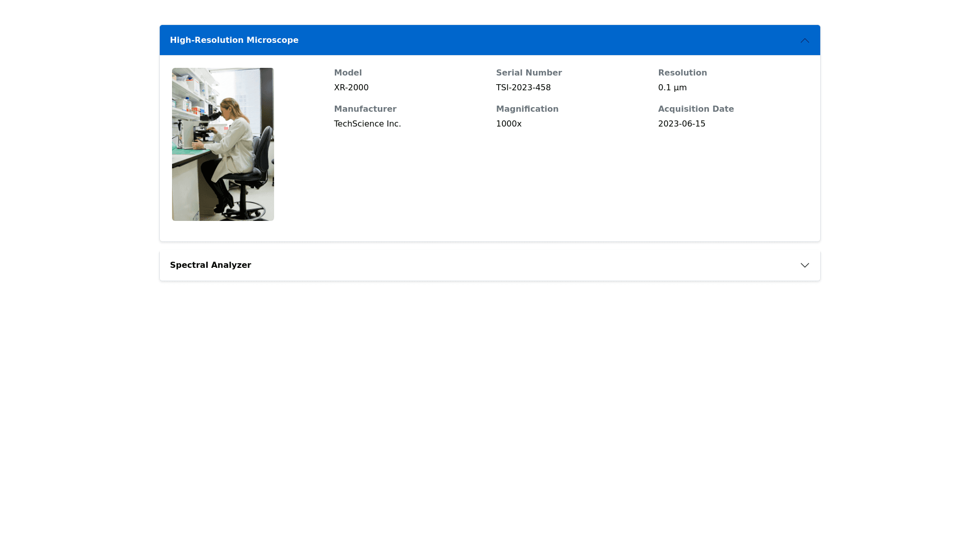This screenshot has width=980, height=551.
Task: Click TechScience Inc. manufacturer text
Action: 367,124
